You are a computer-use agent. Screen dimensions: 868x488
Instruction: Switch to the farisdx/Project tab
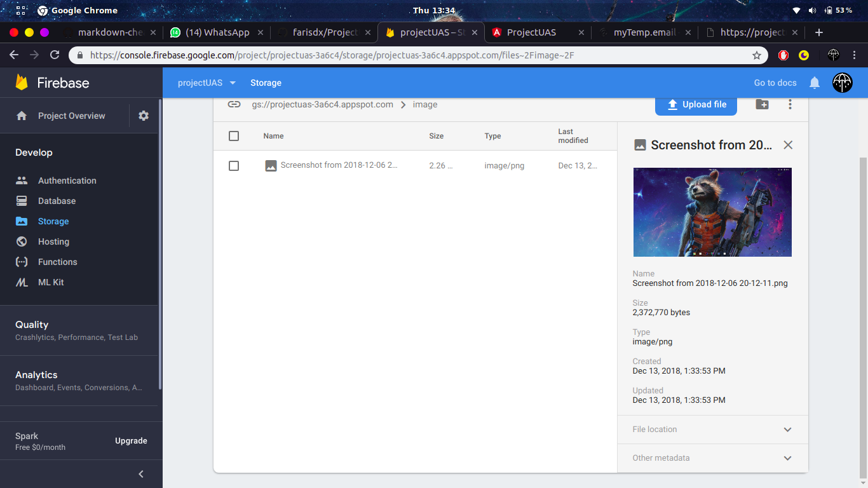point(325,32)
